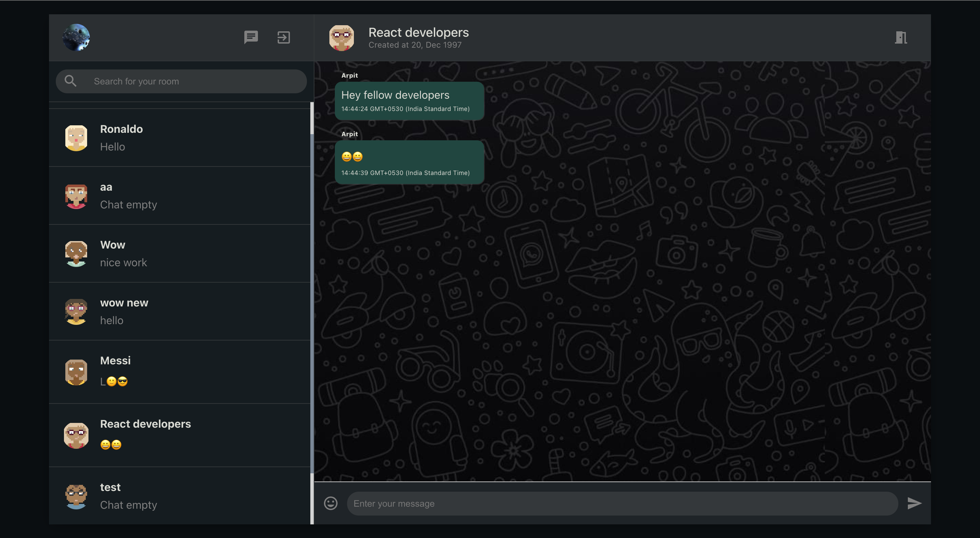Open the emoji picker beside the message box

[330, 503]
